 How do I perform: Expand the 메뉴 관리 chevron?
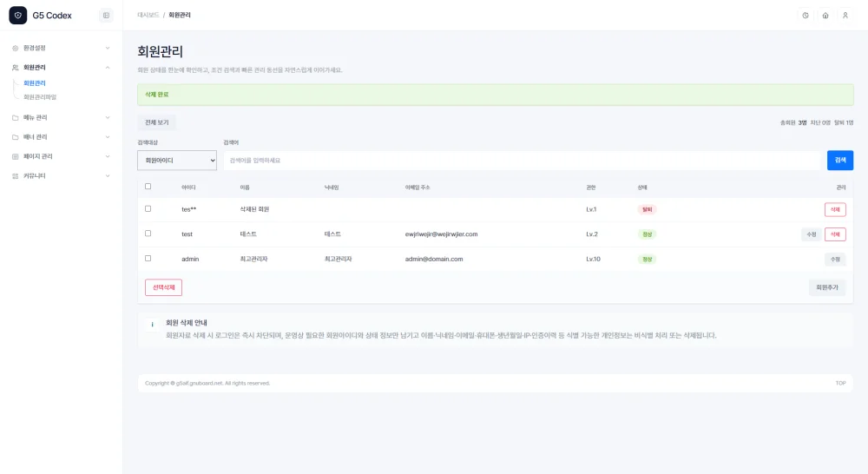click(x=108, y=118)
